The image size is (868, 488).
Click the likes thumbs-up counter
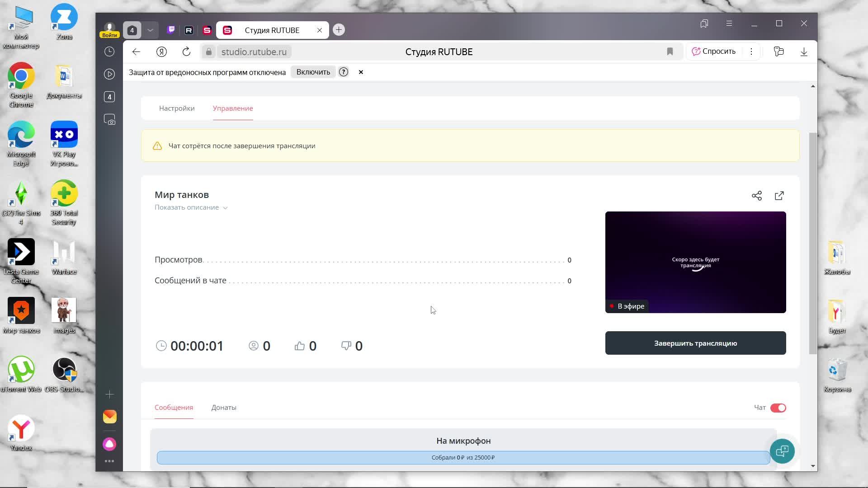[x=306, y=346]
